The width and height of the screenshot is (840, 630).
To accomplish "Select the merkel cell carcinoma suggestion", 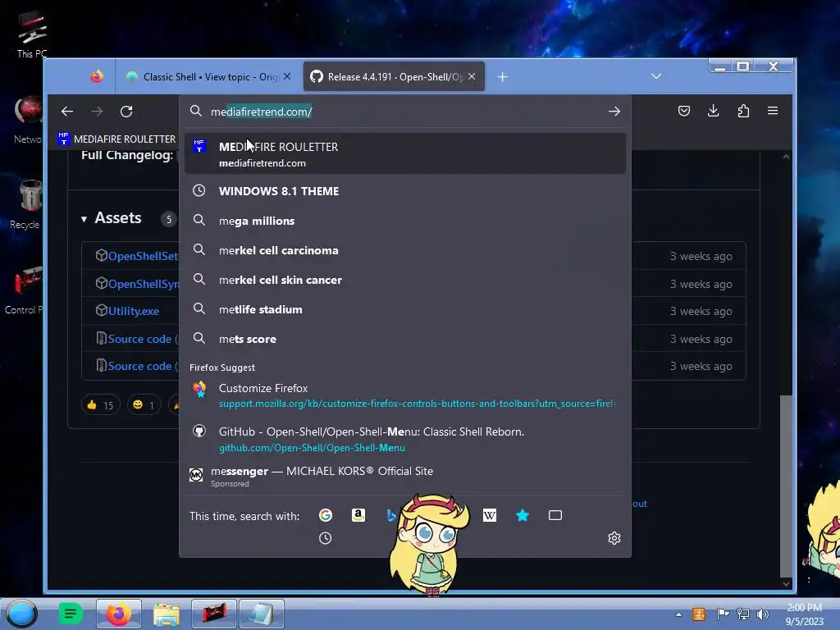I will (405, 250).
